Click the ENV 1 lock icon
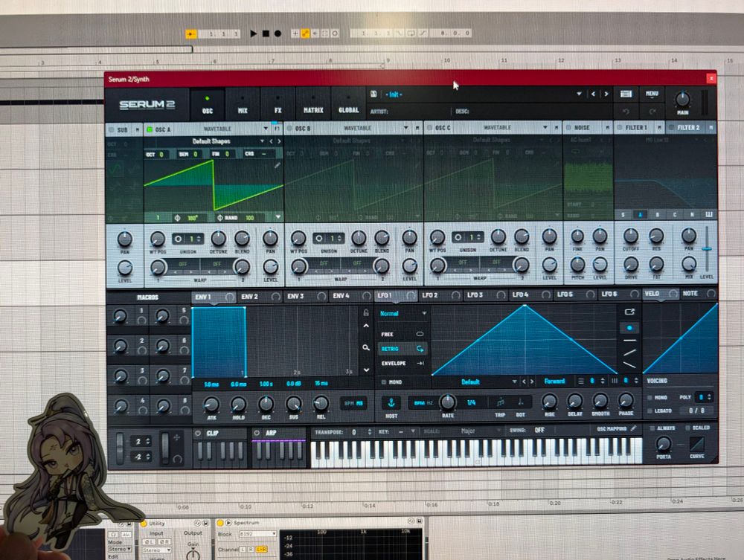 tap(366, 312)
